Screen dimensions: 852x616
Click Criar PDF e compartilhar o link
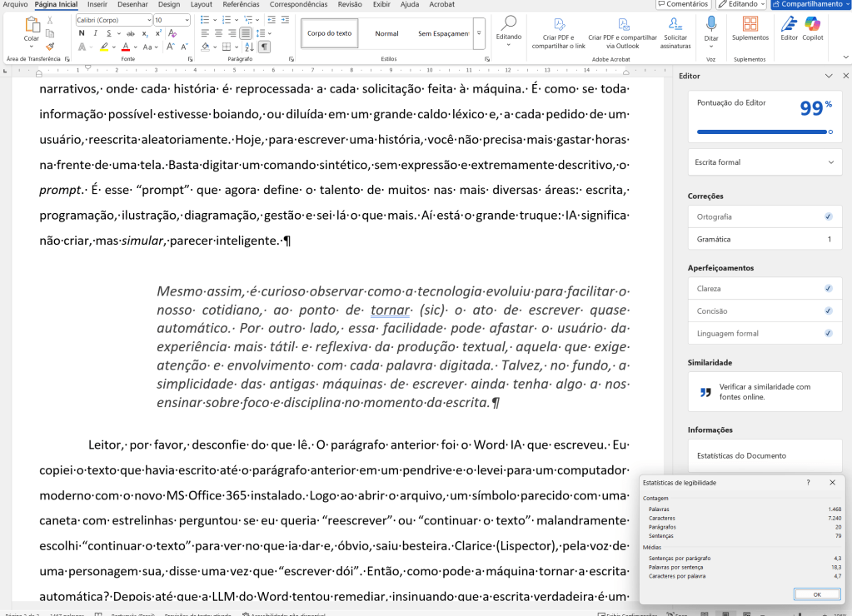559,27
